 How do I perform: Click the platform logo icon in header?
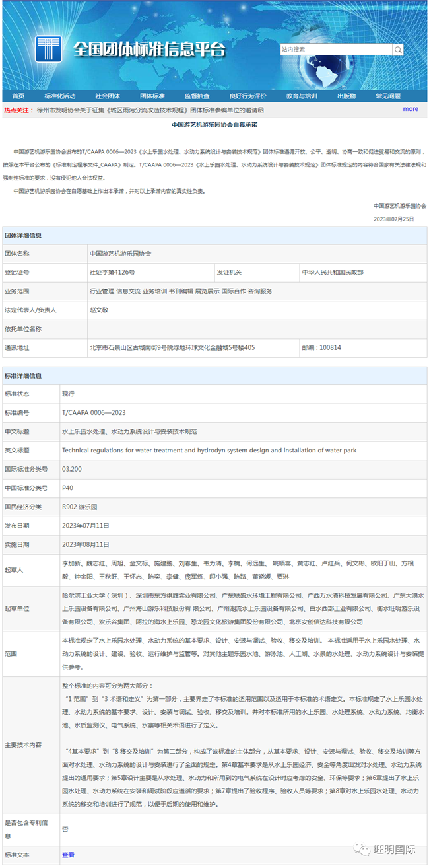pos(48,50)
